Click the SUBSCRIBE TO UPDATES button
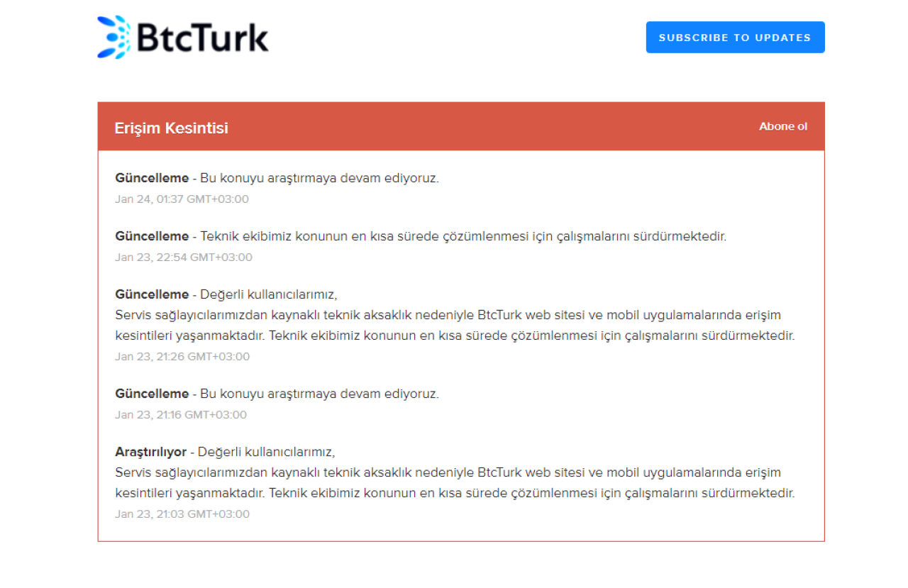 [735, 37]
